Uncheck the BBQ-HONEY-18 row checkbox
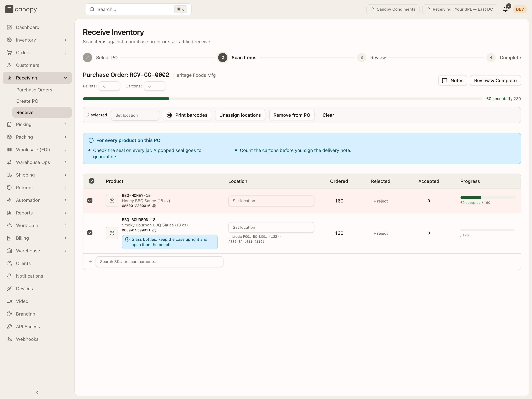The image size is (532, 399). [90, 201]
